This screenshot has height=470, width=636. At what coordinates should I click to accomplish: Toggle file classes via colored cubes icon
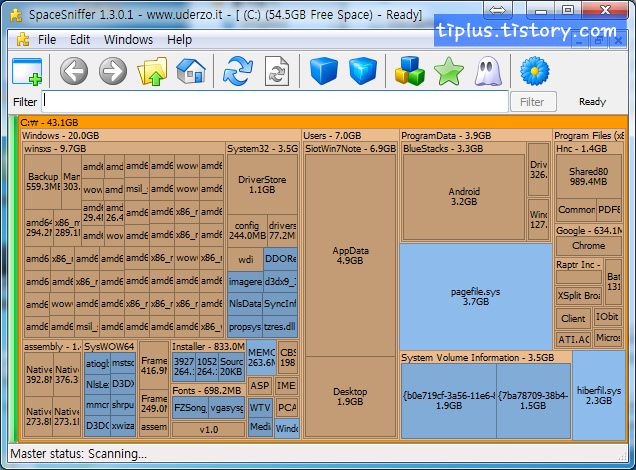(x=410, y=71)
